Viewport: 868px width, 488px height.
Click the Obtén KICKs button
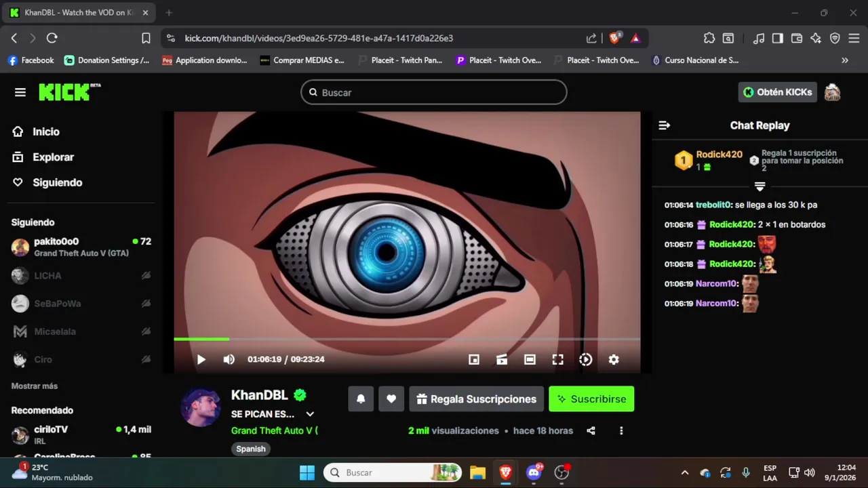pyautogui.click(x=777, y=92)
